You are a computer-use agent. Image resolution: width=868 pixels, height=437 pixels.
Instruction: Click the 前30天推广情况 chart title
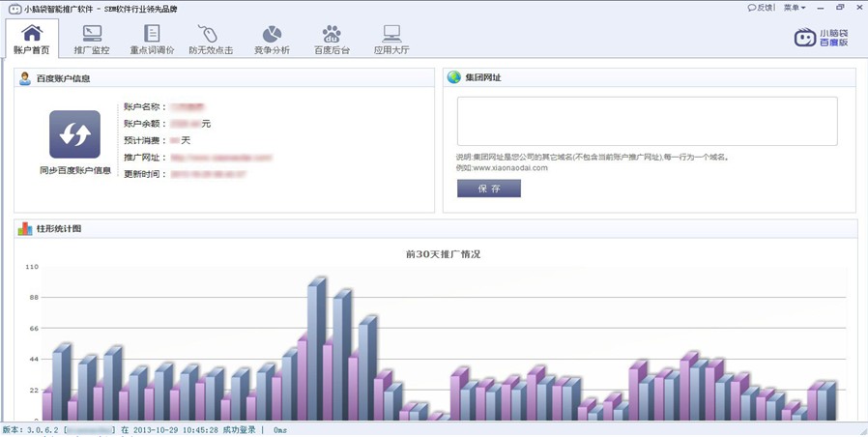(x=443, y=254)
